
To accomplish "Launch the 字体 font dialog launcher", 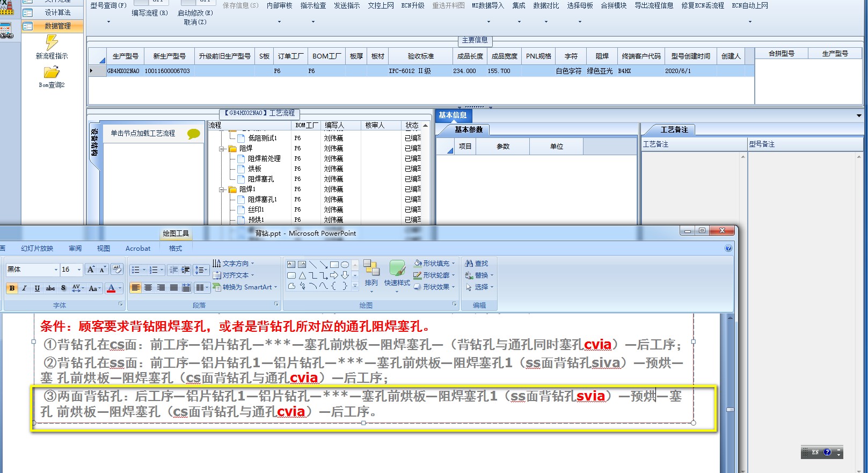I will [x=120, y=304].
